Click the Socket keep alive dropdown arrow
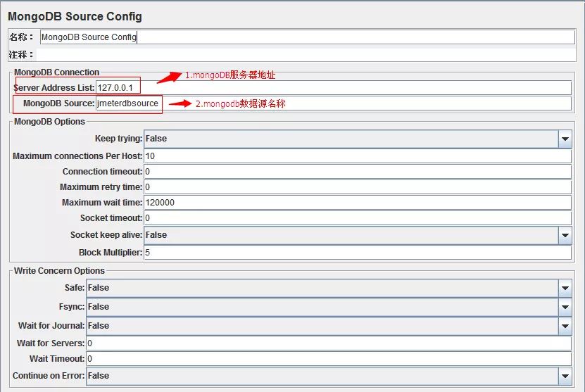This screenshot has width=585, height=392. [x=565, y=235]
